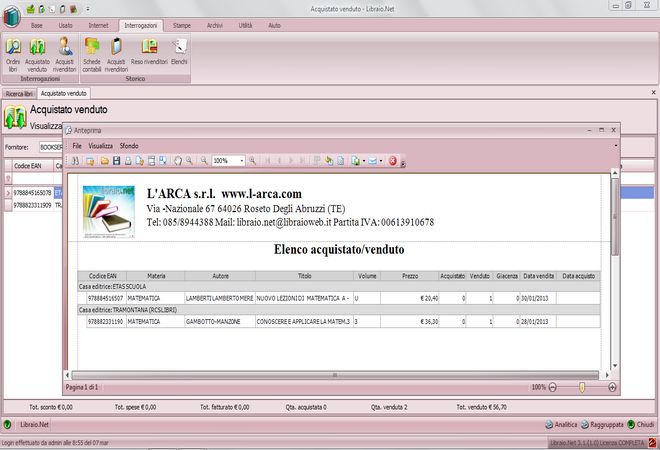Click the green basket quick access icon
The width and height of the screenshot is (660, 450).
coord(30,9)
